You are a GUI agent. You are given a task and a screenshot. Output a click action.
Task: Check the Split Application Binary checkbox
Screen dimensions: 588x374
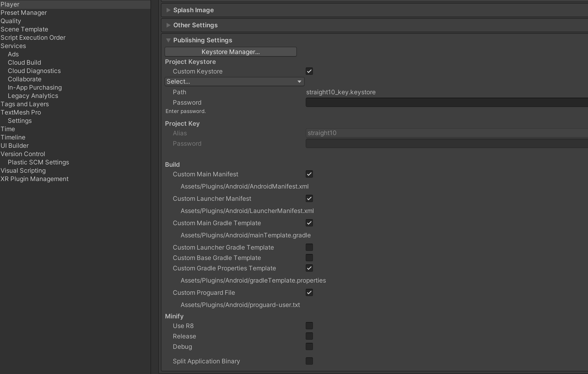coord(309,361)
